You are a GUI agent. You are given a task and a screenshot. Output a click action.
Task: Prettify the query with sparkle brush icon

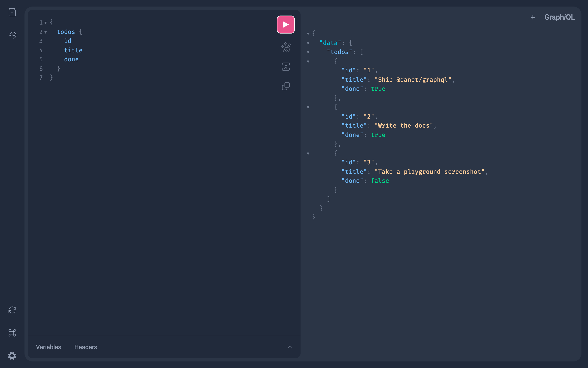tap(286, 47)
